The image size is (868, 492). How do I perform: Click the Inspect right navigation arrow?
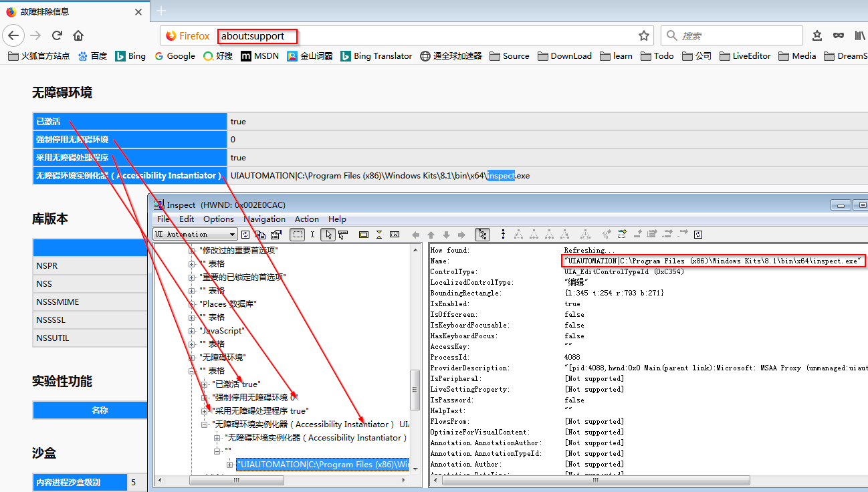point(461,235)
